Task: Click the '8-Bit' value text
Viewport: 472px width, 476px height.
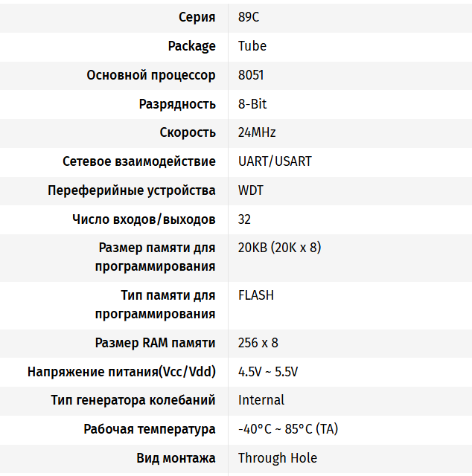Action: (252, 104)
